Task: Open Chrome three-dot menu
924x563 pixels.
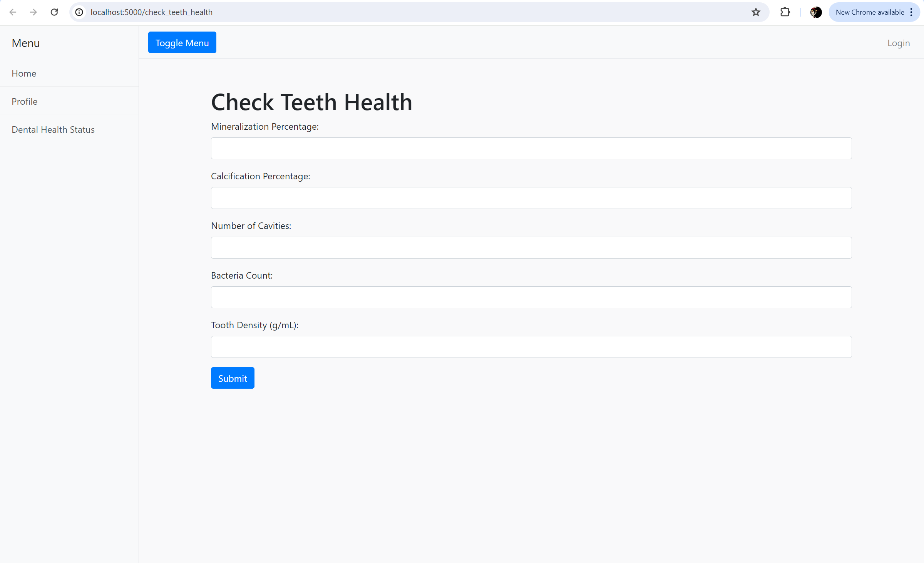Action: [x=911, y=12]
